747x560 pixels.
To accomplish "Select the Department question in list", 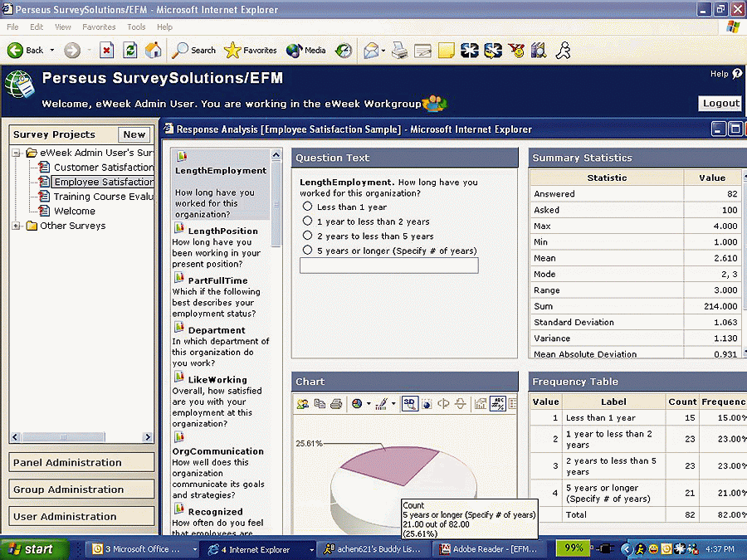I will (x=220, y=346).
